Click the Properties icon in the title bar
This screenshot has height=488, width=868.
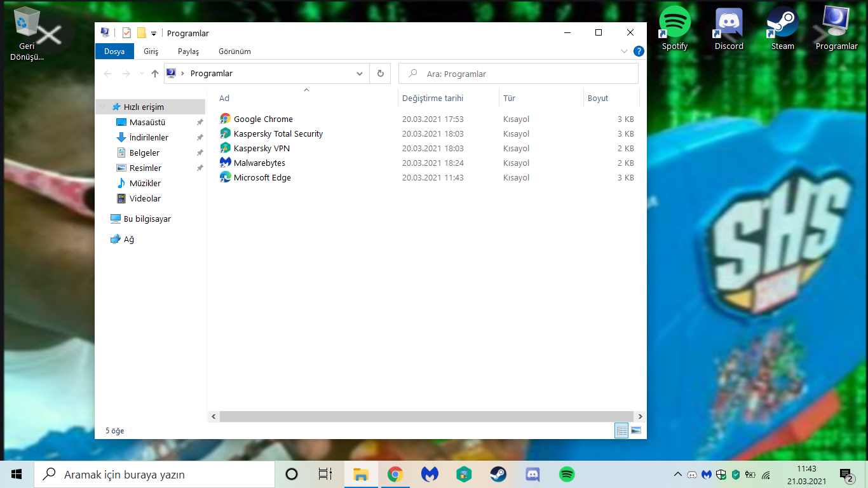126,33
